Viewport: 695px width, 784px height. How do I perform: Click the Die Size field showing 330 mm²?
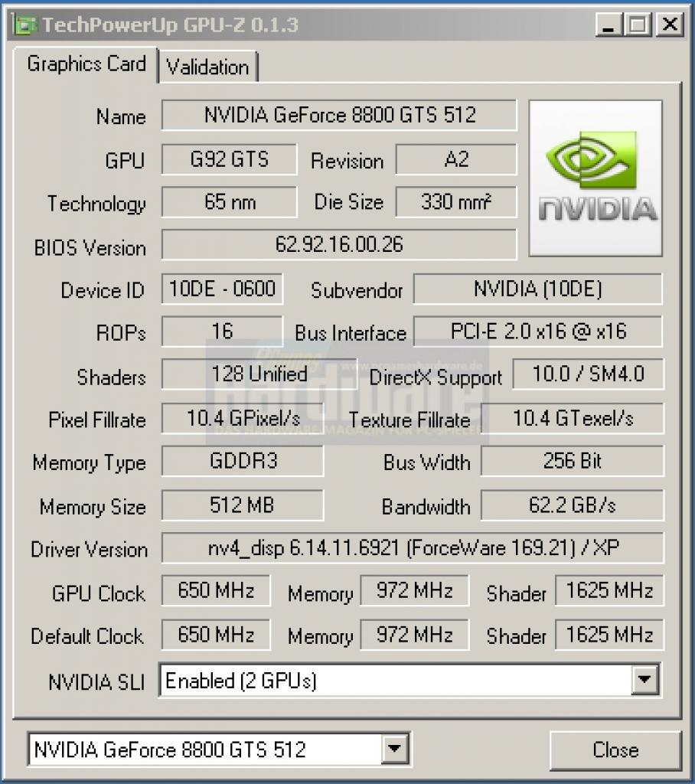(456, 202)
